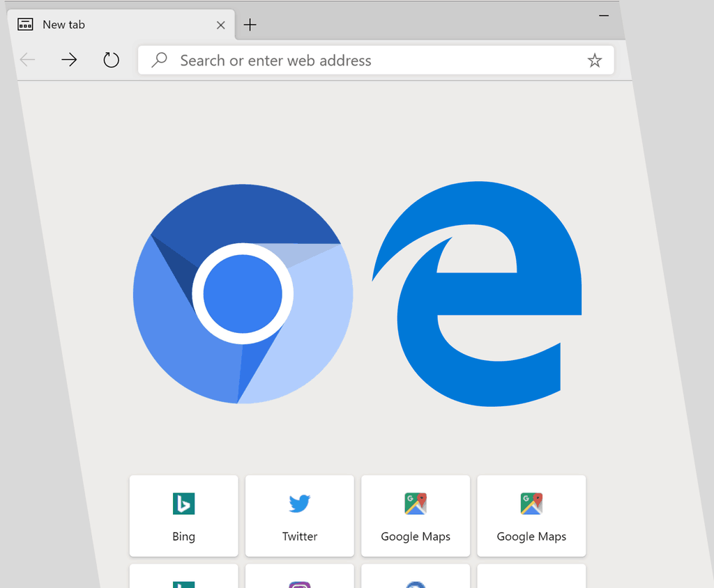
Task: Click the forward navigation arrow
Action: tap(69, 60)
